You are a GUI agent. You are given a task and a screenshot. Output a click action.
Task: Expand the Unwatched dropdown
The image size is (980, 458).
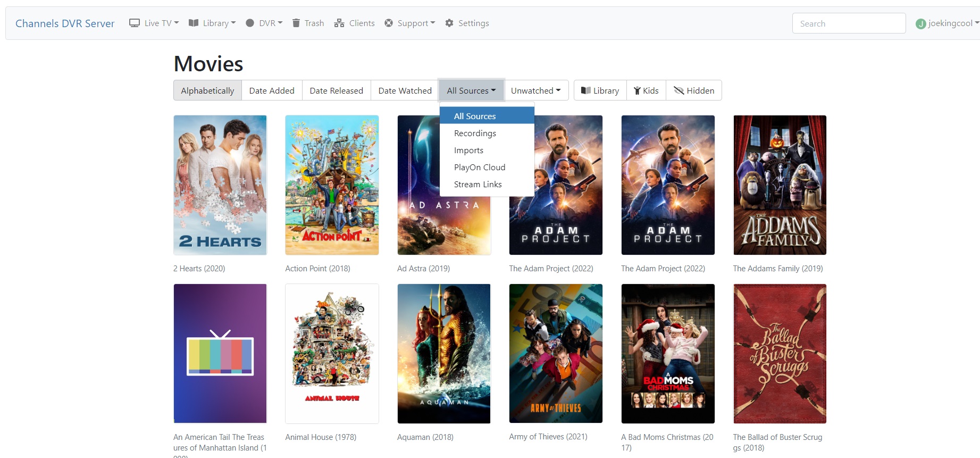(x=535, y=90)
